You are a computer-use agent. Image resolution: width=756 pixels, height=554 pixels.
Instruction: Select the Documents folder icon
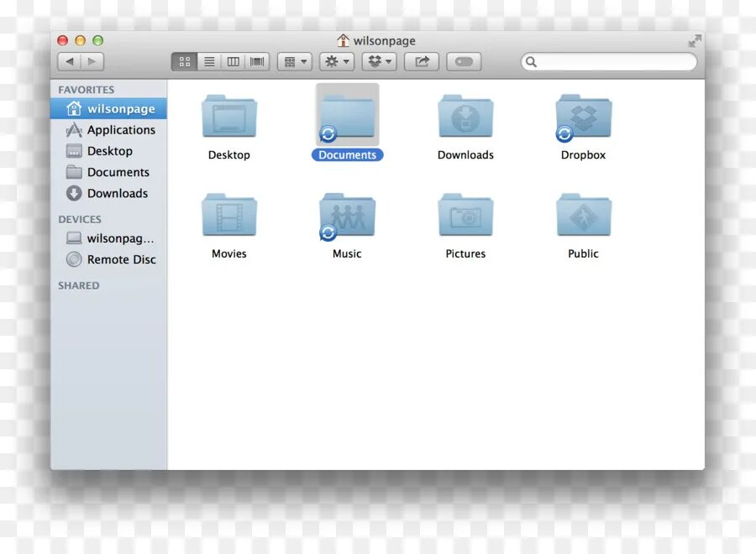pos(347,116)
